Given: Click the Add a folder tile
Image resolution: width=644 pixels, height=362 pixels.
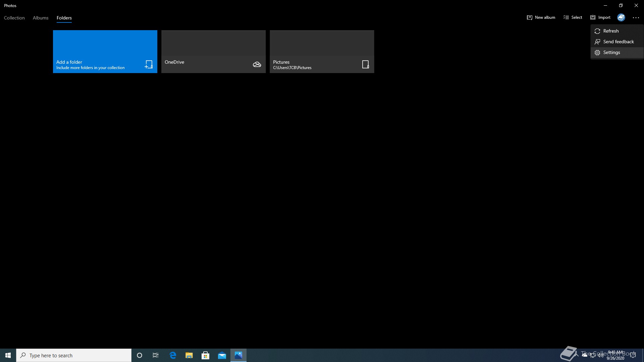Looking at the screenshot, I should [x=105, y=52].
